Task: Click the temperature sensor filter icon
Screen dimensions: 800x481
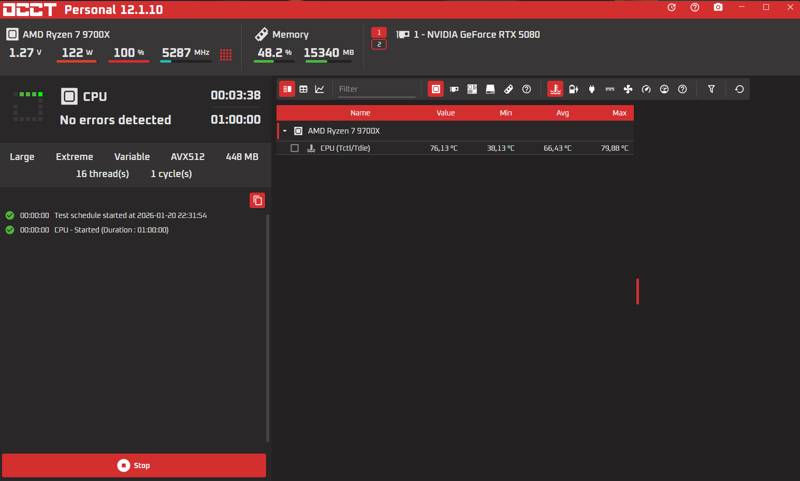Action: 554,89
